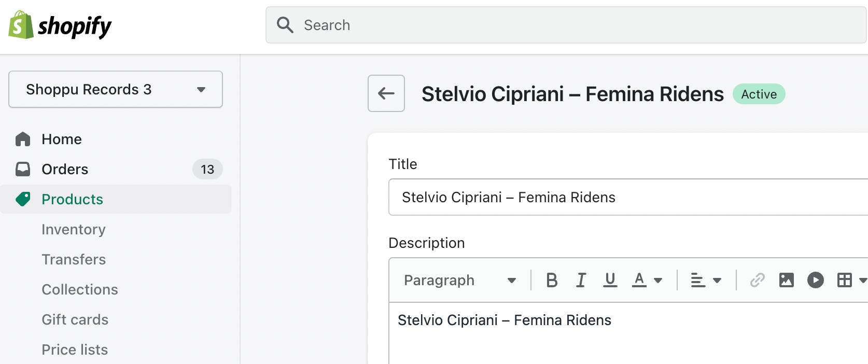Open the text color picker
The height and width of the screenshot is (364, 868).
tap(647, 280)
